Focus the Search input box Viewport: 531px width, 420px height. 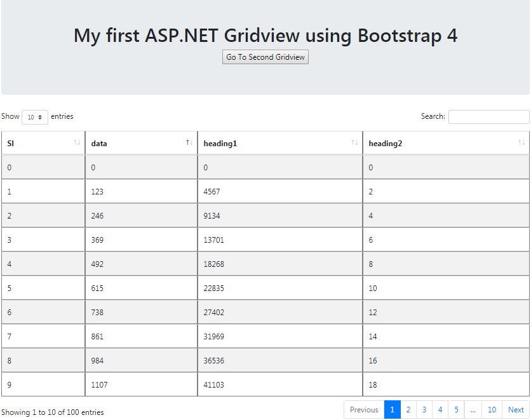(488, 117)
